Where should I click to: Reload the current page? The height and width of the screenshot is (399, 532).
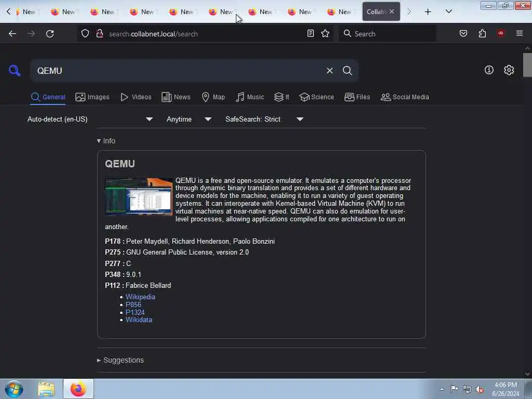click(50, 34)
